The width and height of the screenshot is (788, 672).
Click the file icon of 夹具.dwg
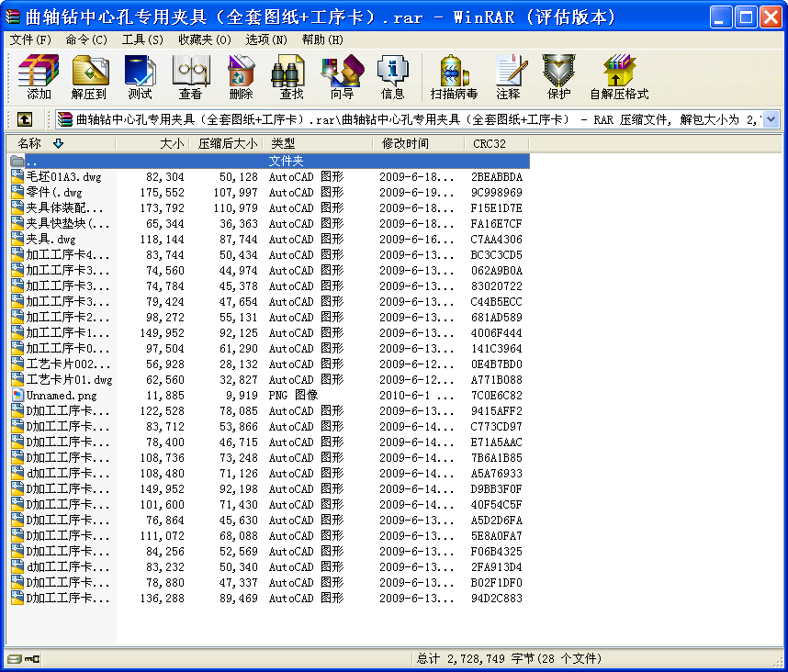(17, 239)
